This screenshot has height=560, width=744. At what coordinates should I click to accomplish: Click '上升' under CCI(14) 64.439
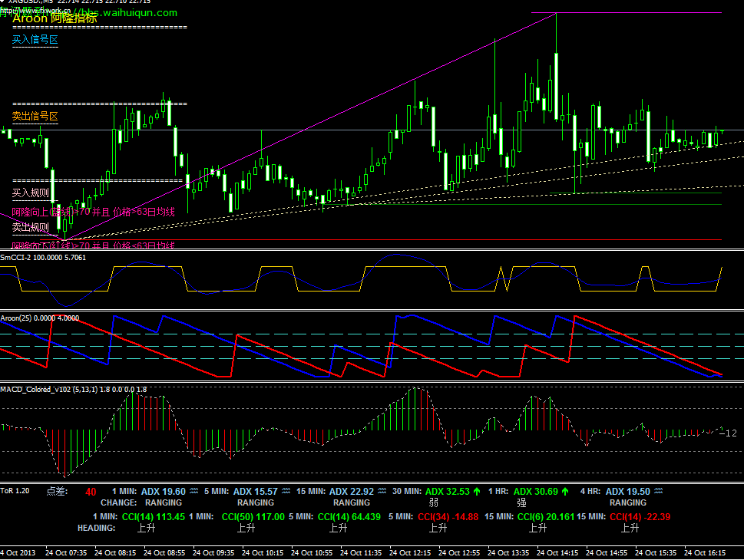[x=339, y=528]
